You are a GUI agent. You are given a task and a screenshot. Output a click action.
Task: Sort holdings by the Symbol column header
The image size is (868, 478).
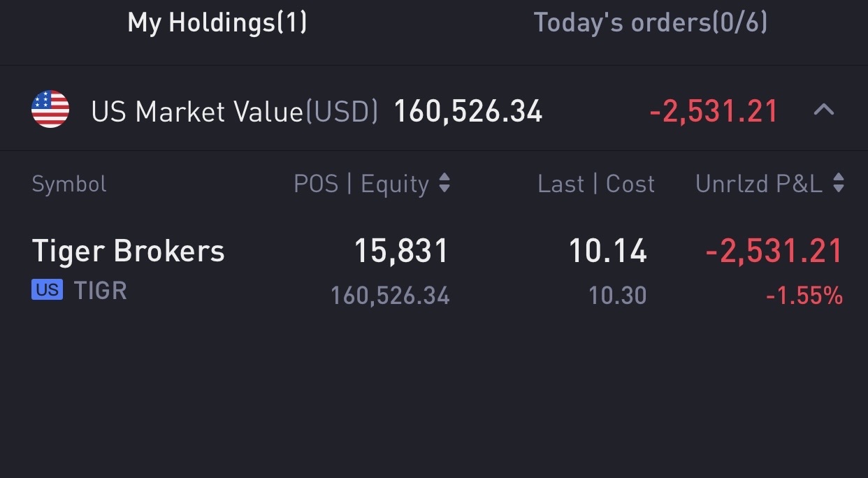tap(69, 184)
